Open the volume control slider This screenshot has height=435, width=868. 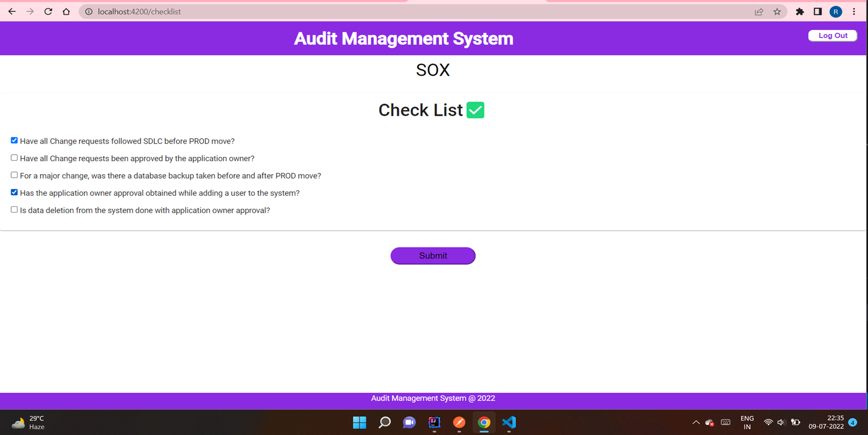pyautogui.click(x=781, y=422)
